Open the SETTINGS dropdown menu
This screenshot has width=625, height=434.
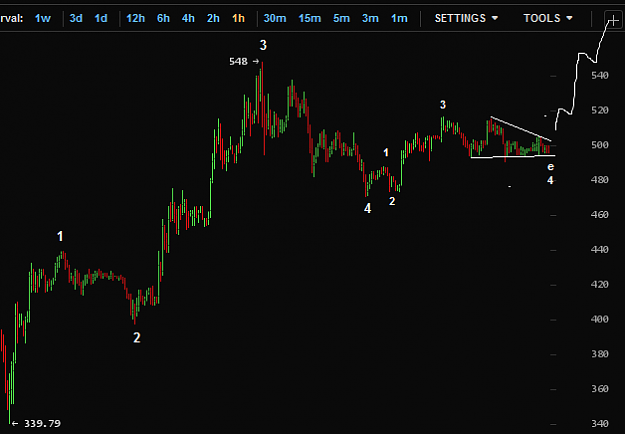(466, 18)
